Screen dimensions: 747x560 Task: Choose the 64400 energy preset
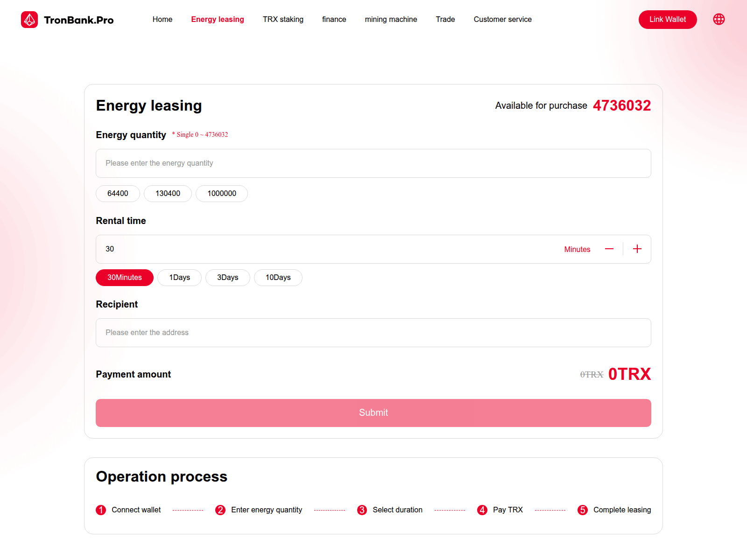pyautogui.click(x=117, y=193)
